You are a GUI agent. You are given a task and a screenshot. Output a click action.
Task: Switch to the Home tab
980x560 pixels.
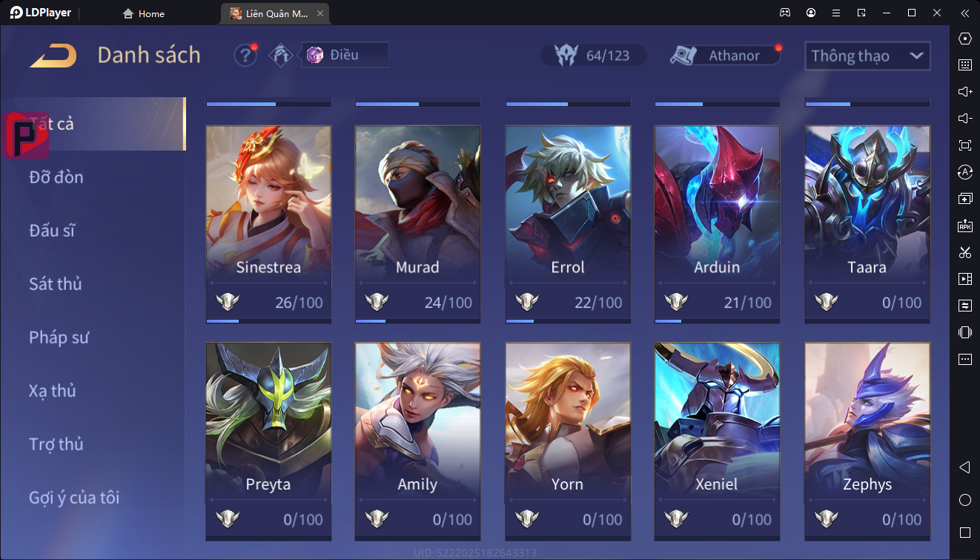pyautogui.click(x=144, y=13)
